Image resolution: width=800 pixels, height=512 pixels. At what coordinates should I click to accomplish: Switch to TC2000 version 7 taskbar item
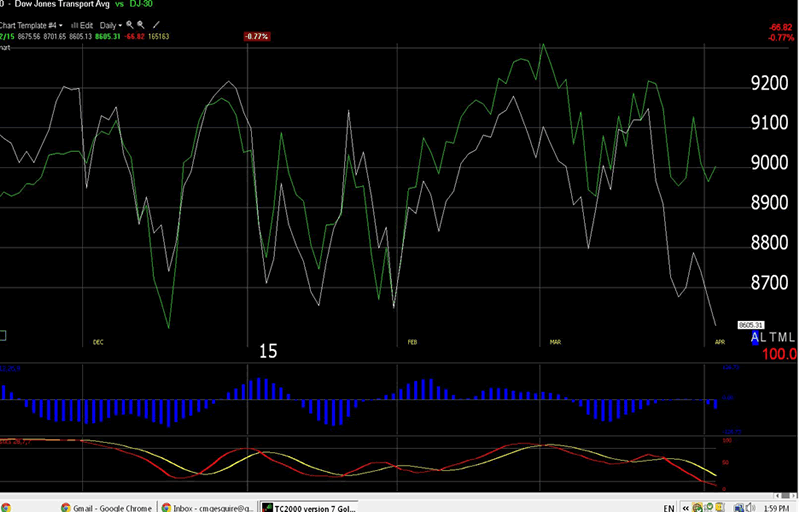pos(310,507)
